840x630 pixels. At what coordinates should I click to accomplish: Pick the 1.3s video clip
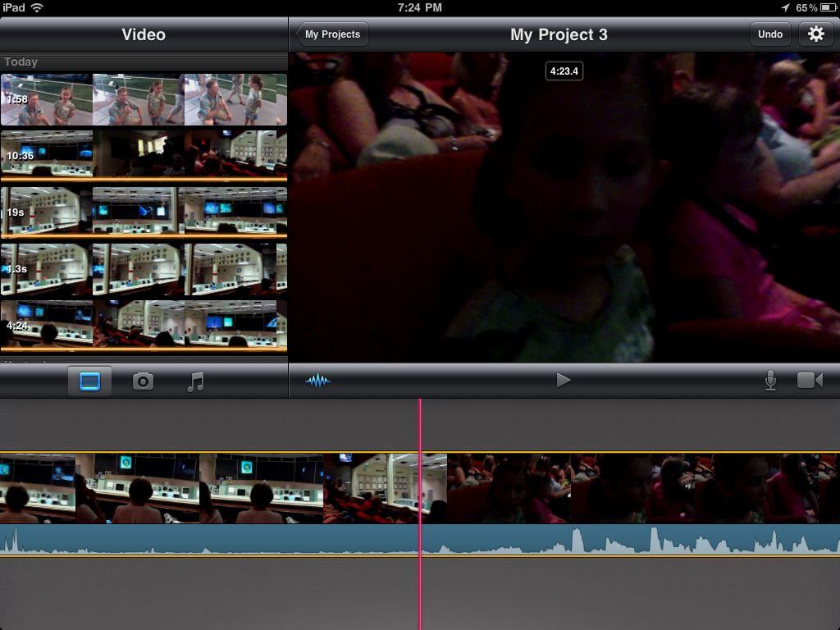144,268
